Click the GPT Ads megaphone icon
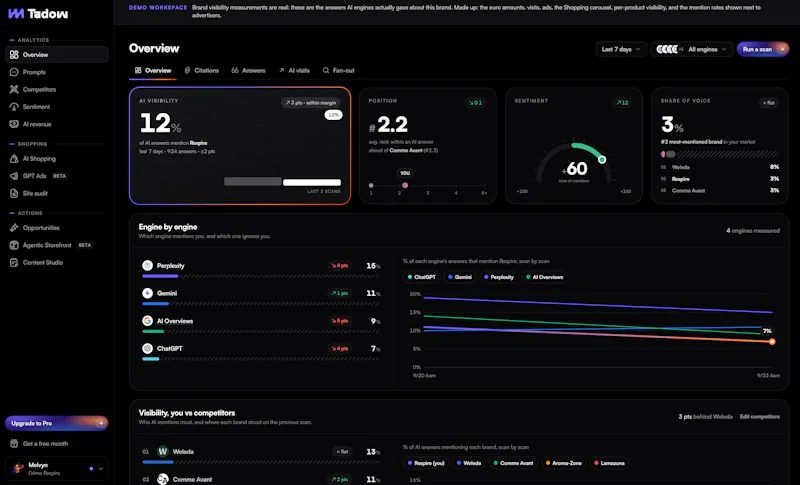 coord(14,176)
